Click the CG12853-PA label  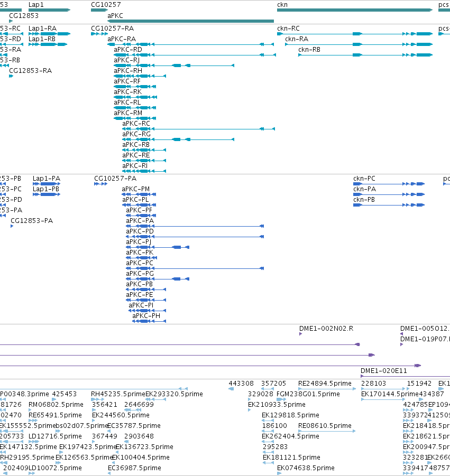pyautogui.click(x=32, y=221)
